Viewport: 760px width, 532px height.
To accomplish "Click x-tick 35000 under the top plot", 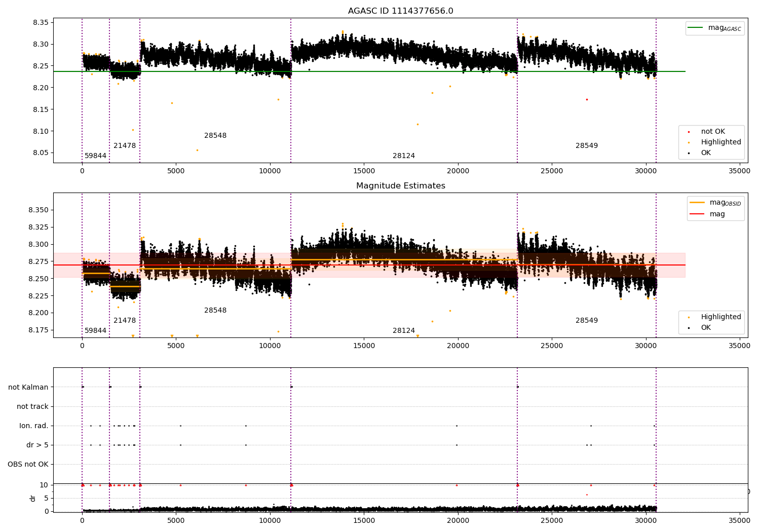I will (x=739, y=171).
